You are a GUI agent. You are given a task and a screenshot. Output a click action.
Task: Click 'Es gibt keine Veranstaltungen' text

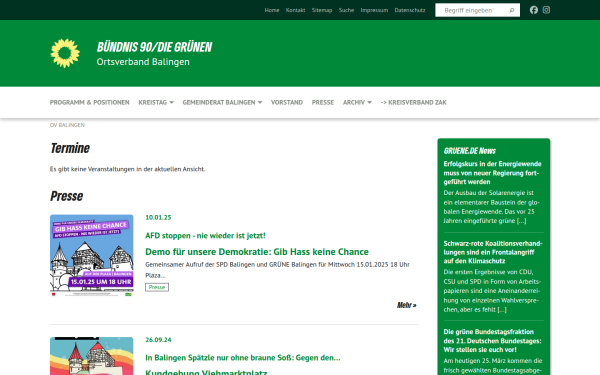127,169
